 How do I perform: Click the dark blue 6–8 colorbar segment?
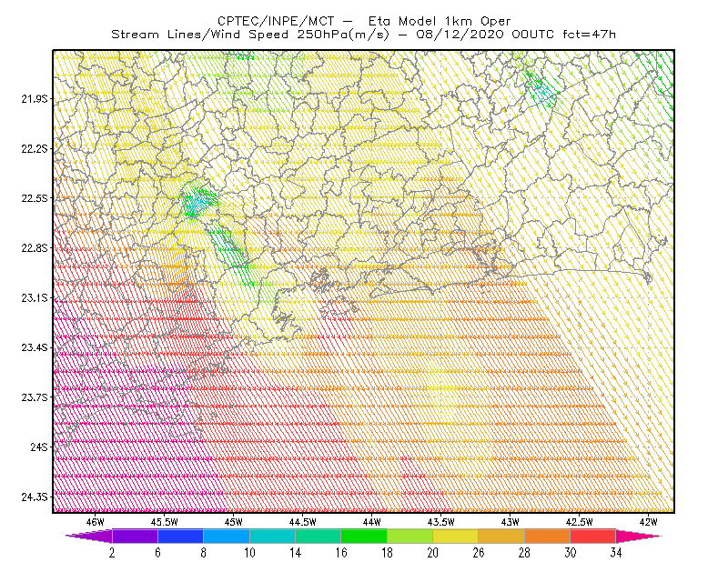pyautogui.click(x=180, y=536)
